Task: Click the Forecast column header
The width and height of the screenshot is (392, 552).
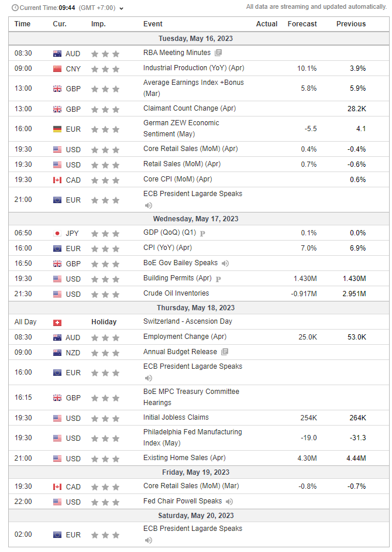Action: coord(302,24)
